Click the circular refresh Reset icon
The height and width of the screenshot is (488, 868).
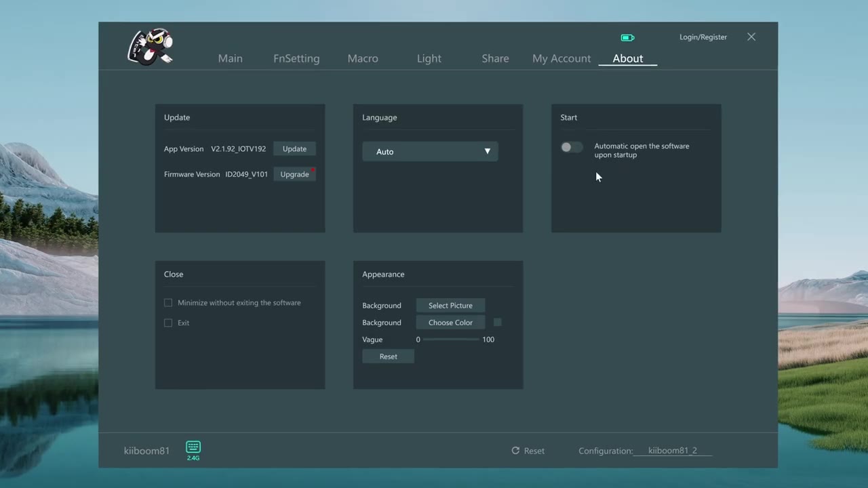pos(515,450)
